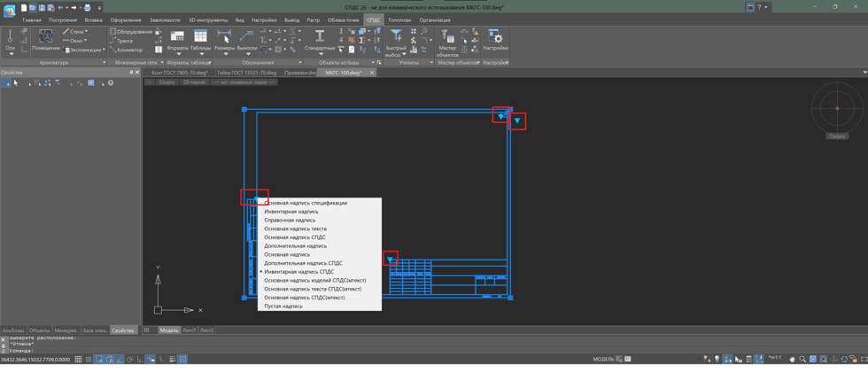Click the Redo arrow in quick access toolbar
The width and height of the screenshot is (868, 372).
coord(74,8)
